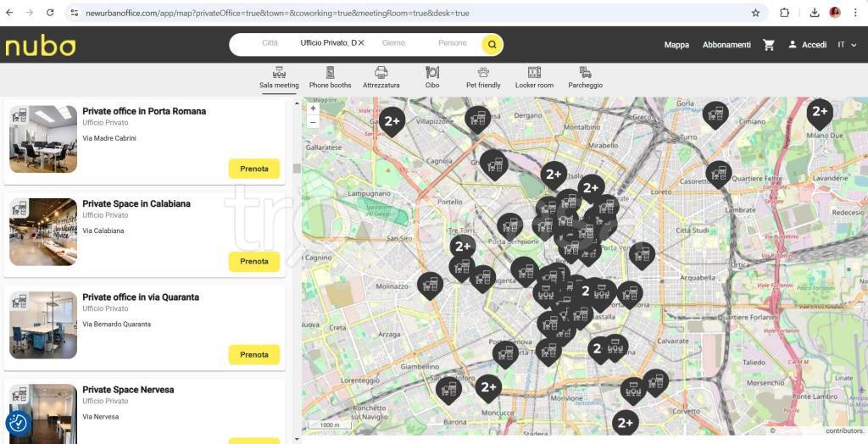
Task: Click Accedi to log in
Action: pyautogui.click(x=807, y=45)
